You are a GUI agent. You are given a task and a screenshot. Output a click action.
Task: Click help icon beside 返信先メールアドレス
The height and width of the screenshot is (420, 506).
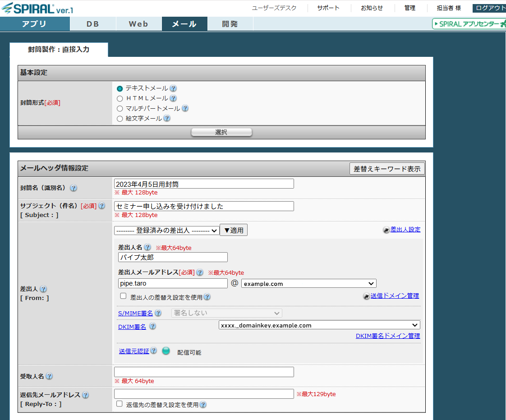pos(85,395)
